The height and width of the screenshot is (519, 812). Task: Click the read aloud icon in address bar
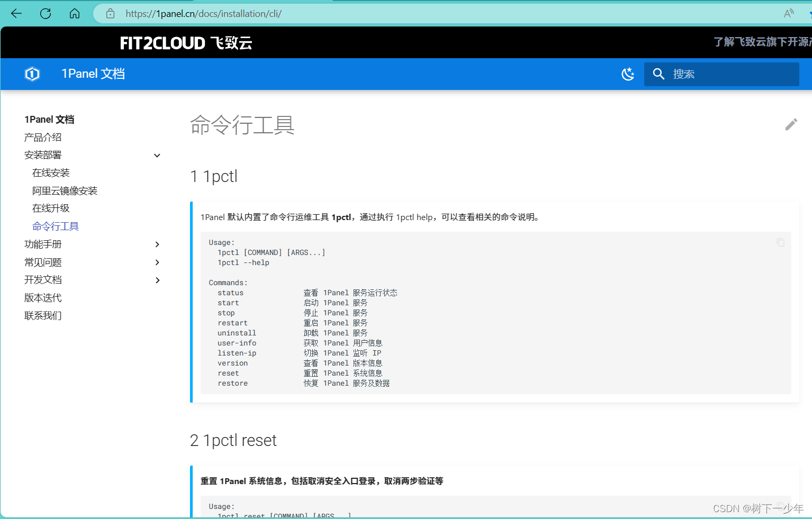point(789,14)
